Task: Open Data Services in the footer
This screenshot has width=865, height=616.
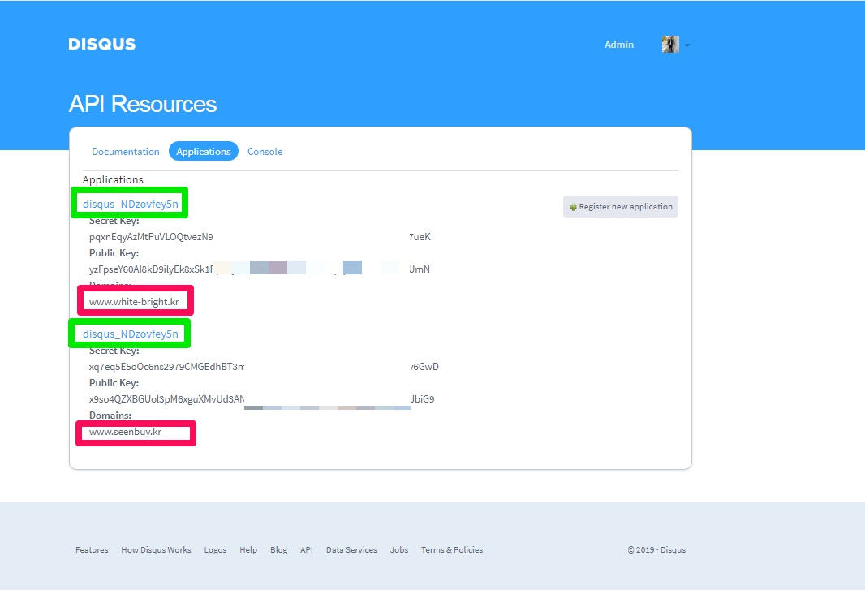Action: pyautogui.click(x=351, y=550)
